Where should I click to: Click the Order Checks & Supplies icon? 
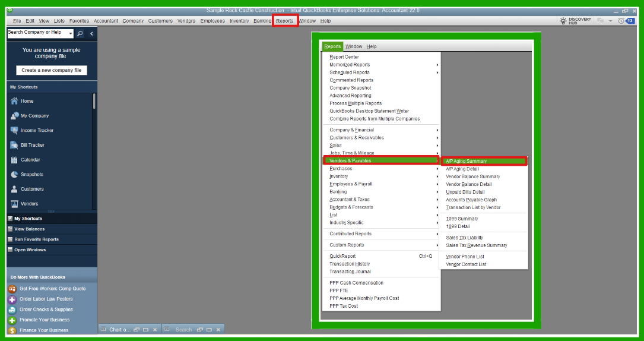point(12,310)
